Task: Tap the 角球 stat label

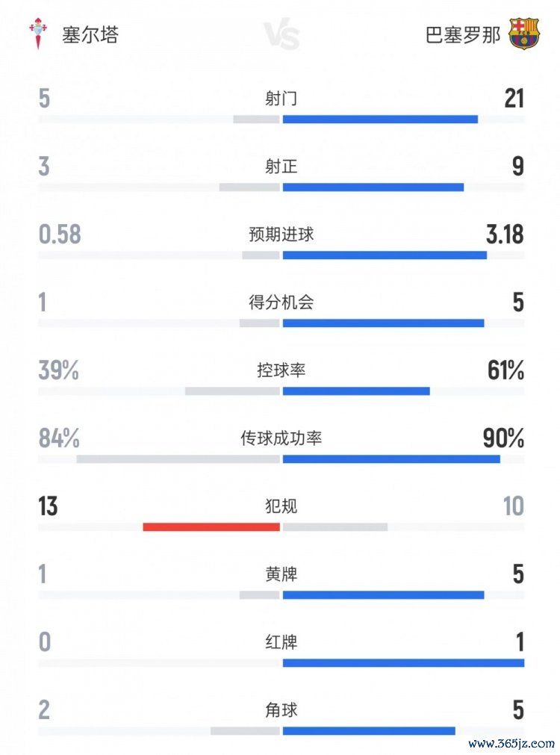Action: [x=281, y=709]
